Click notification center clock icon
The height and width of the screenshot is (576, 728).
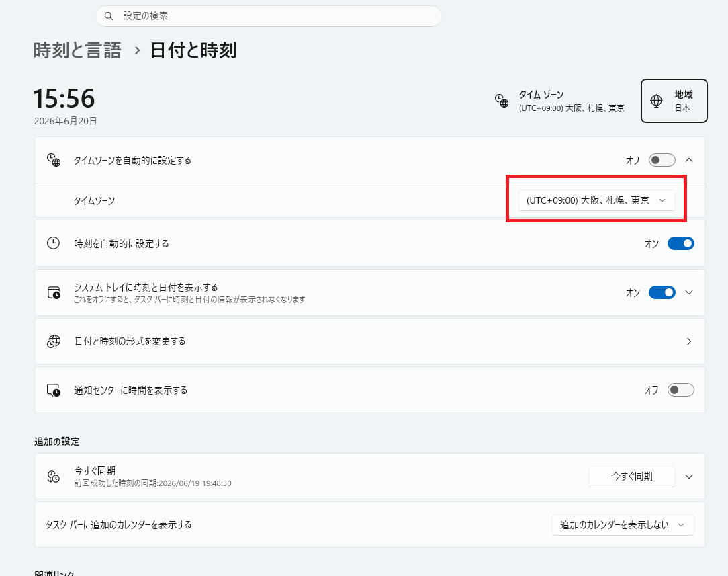coord(54,390)
